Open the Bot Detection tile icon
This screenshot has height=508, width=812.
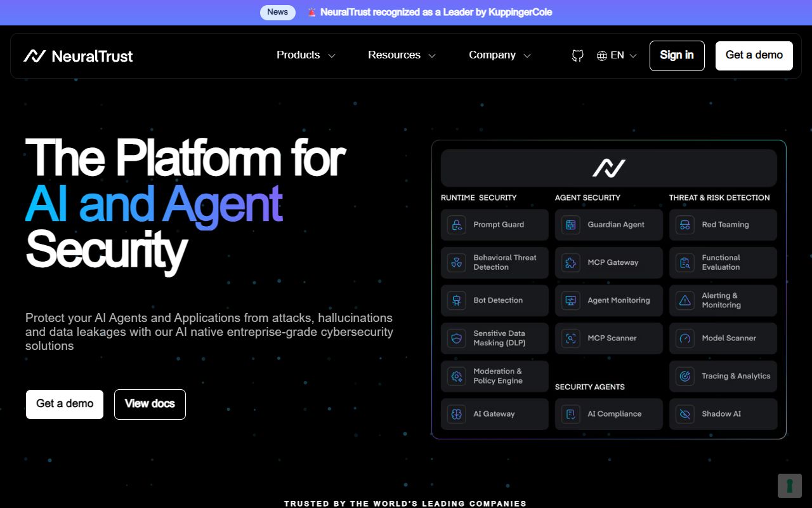(456, 300)
